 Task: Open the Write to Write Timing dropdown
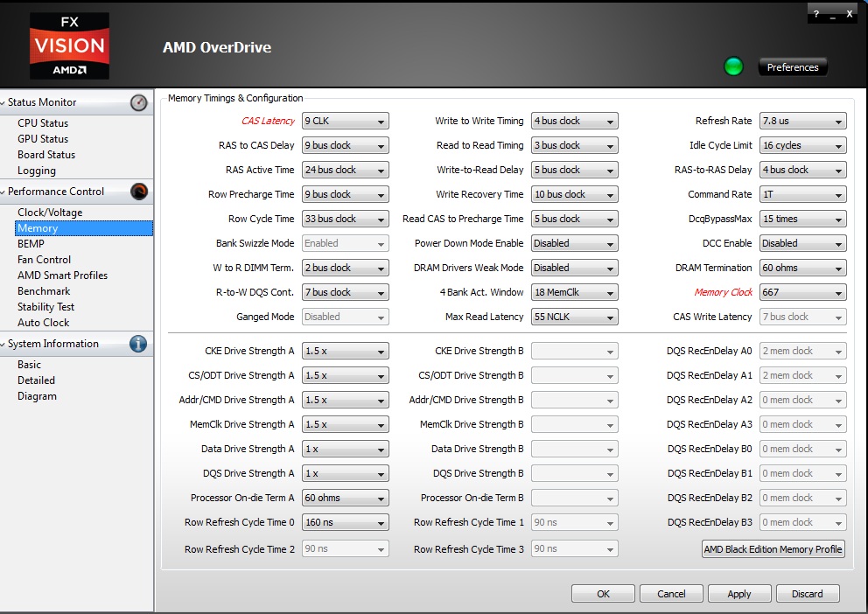(x=575, y=121)
